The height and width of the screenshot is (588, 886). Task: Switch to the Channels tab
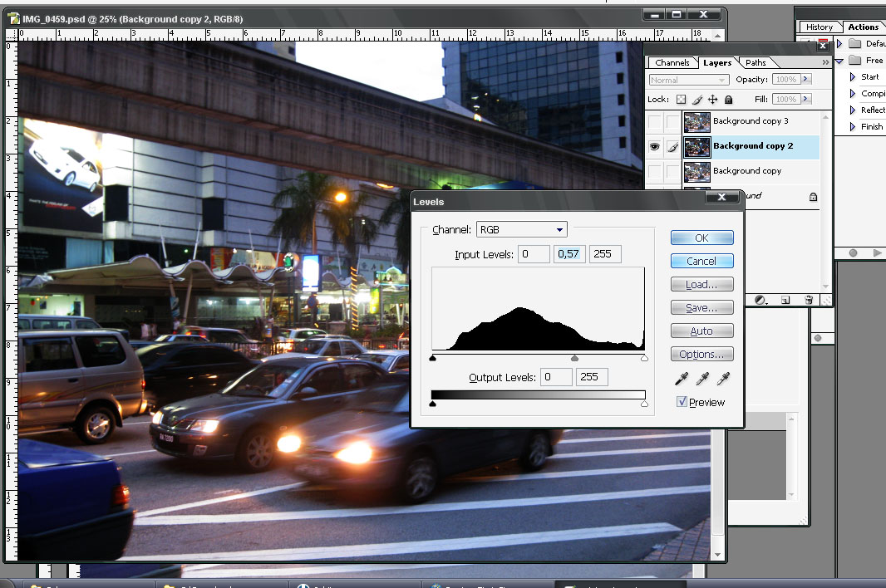click(672, 62)
